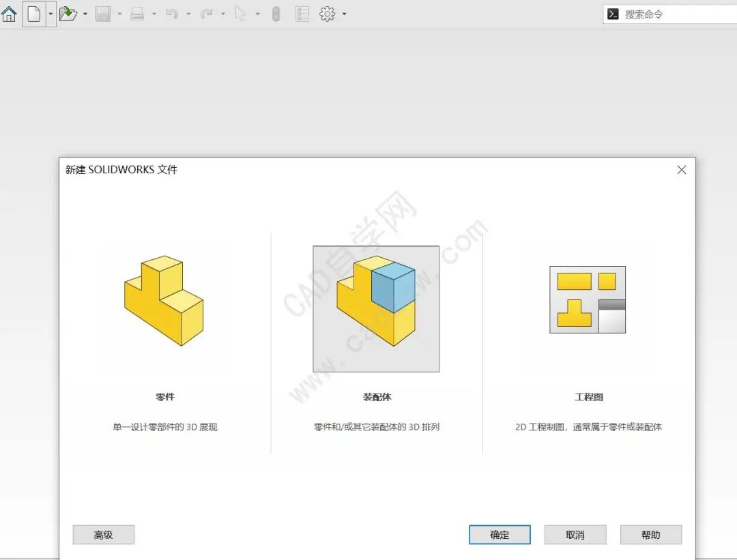The height and width of the screenshot is (560, 737).
Task: Confirm with the 确定 button
Action: pos(500,535)
